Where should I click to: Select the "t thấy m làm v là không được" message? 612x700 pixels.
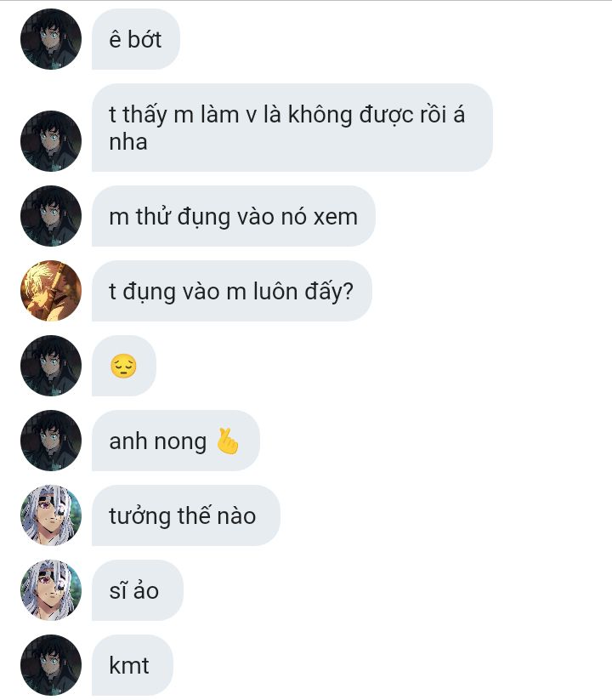tap(292, 128)
